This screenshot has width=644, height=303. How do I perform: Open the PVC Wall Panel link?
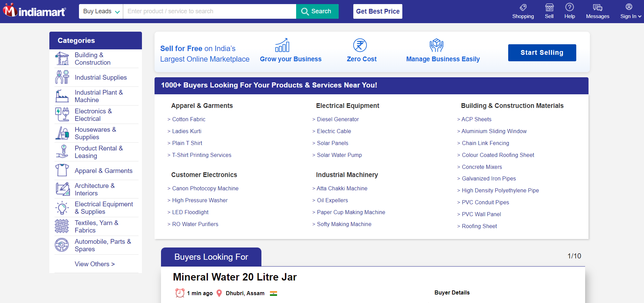[x=481, y=214]
